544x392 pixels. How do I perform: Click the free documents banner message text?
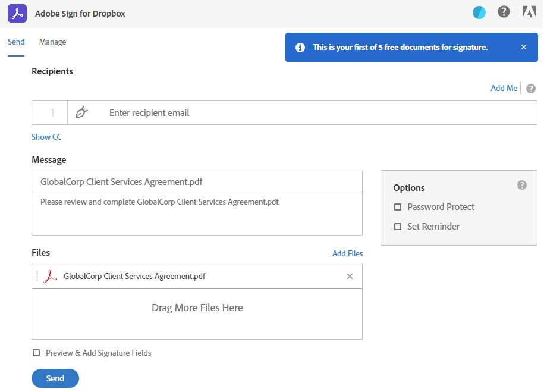tap(400, 47)
